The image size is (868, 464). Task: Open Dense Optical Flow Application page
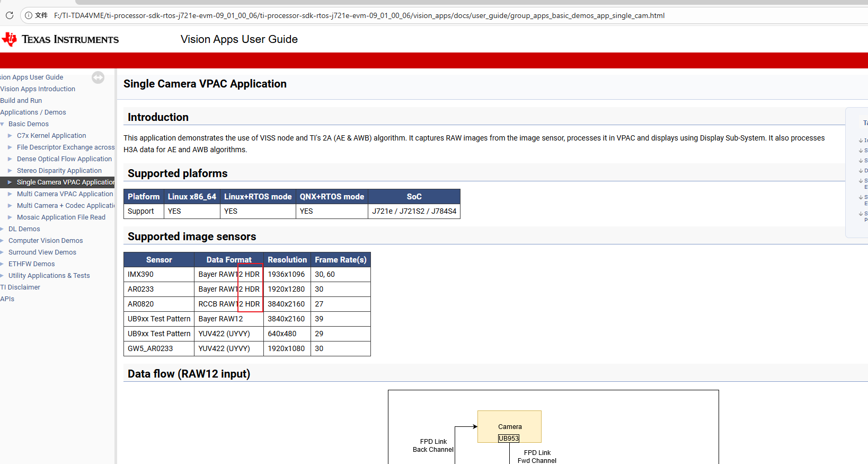coord(65,159)
